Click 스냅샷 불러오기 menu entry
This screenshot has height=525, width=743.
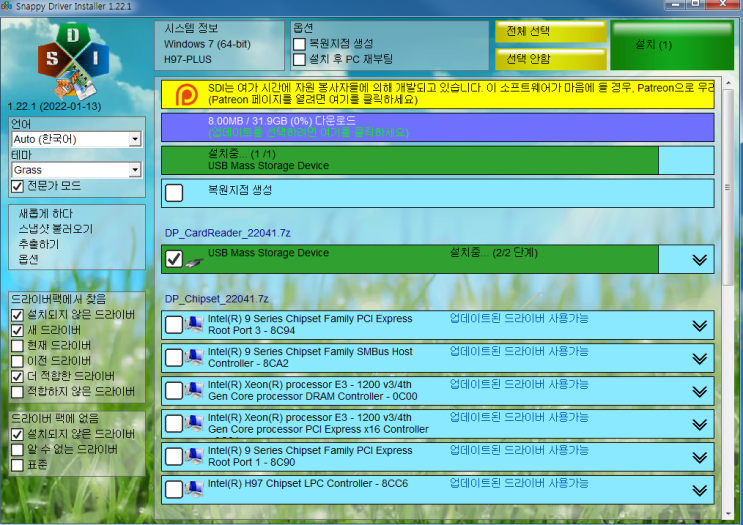tap(55, 229)
